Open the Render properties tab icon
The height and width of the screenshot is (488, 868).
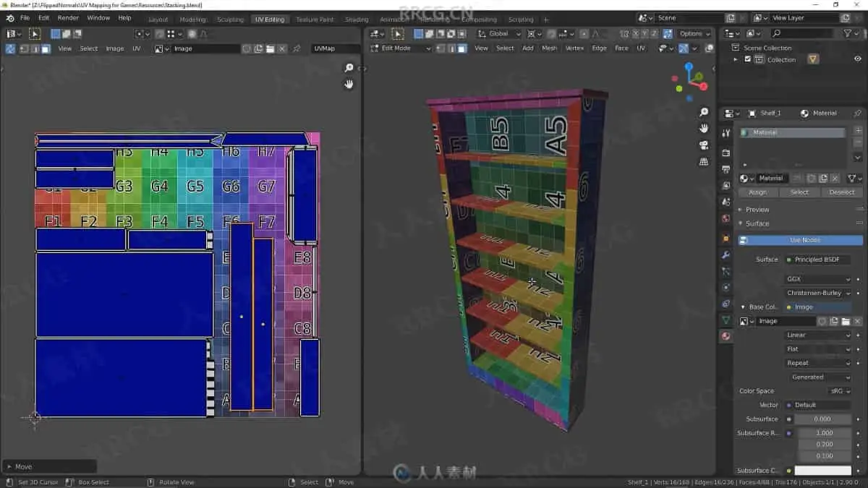pos(726,153)
